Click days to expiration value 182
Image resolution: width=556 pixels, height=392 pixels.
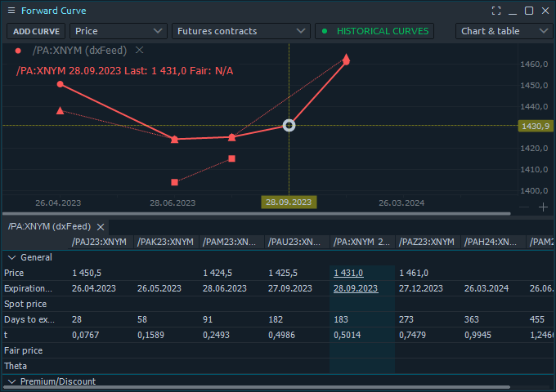point(276,320)
